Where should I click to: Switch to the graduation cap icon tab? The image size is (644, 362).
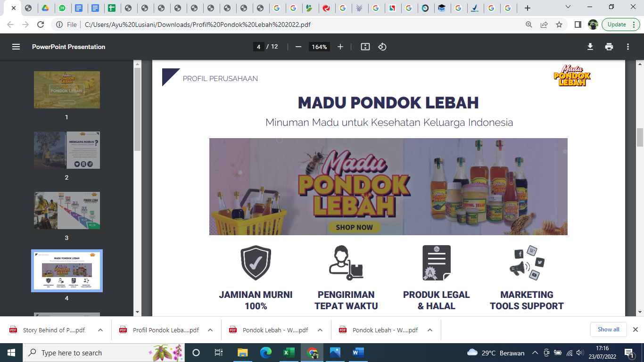(x=442, y=8)
